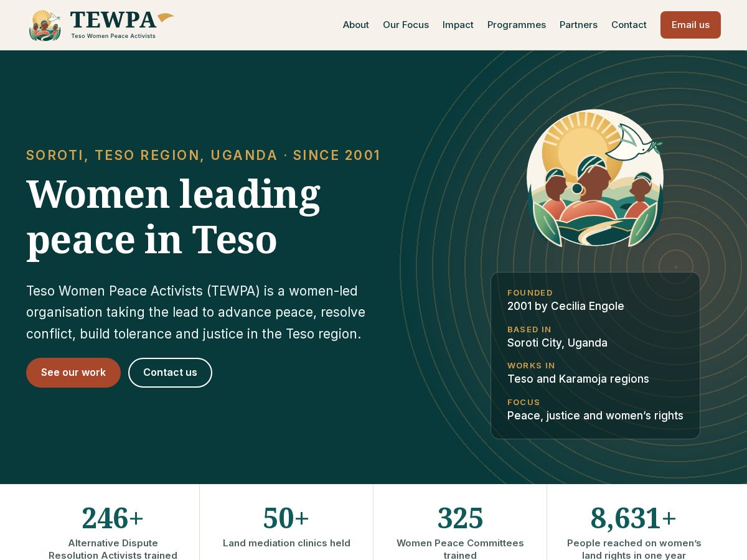Click the See our work button
The image size is (747, 560).
(73, 373)
